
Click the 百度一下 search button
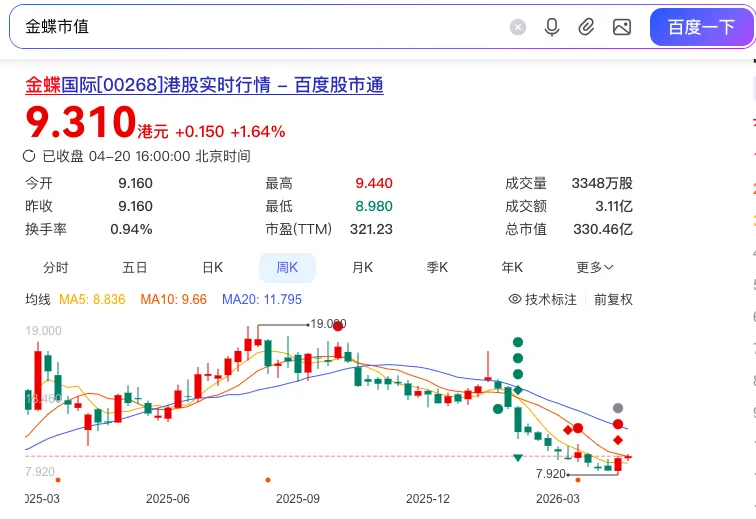tap(701, 27)
